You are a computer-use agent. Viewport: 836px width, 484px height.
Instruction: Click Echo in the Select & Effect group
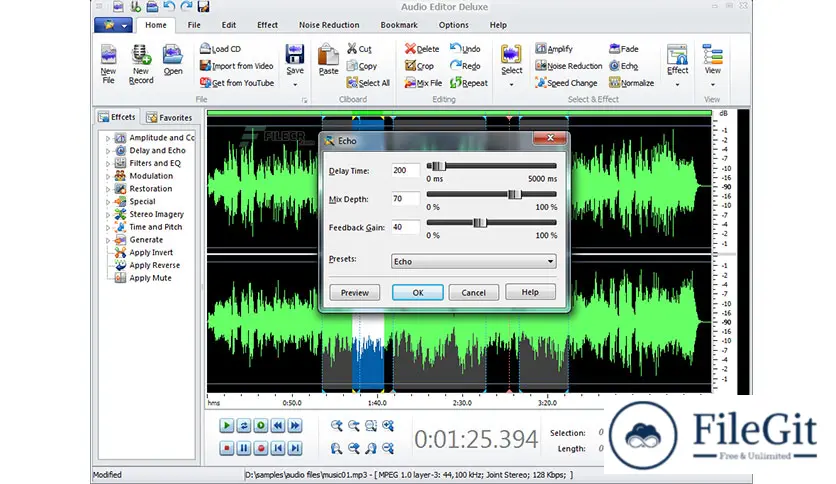[624, 66]
